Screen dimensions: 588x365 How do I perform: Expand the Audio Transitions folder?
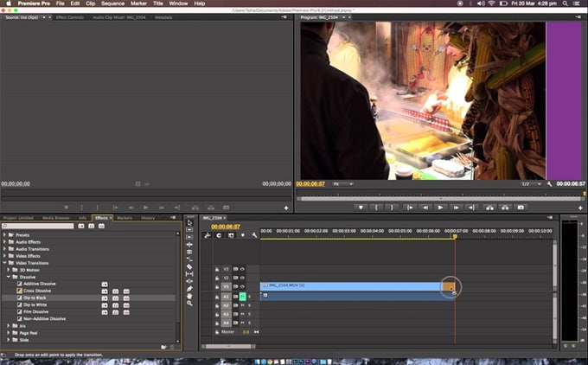(x=4, y=249)
